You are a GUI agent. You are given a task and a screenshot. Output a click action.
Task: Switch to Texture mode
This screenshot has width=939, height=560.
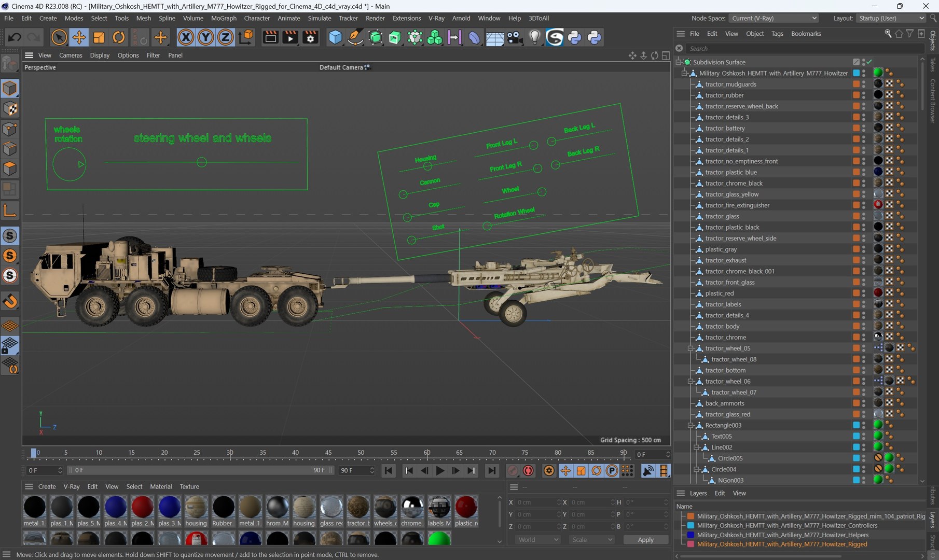(x=10, y=108)
